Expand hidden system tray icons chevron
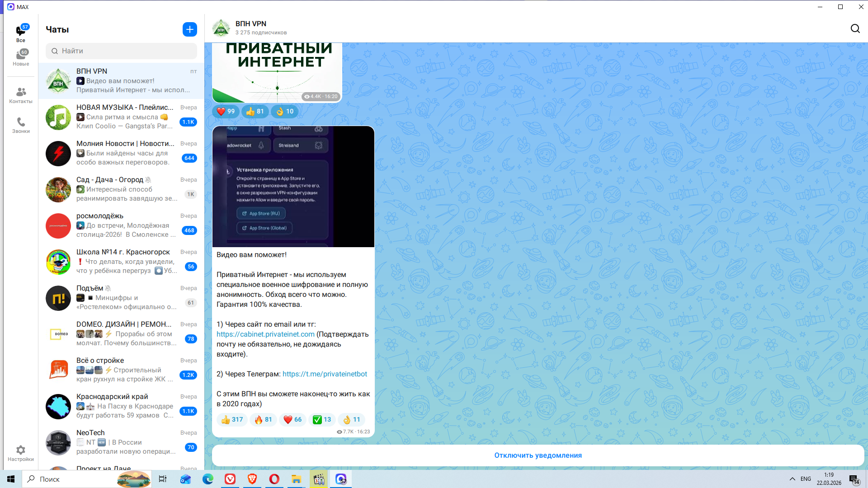 pos(792,479)
